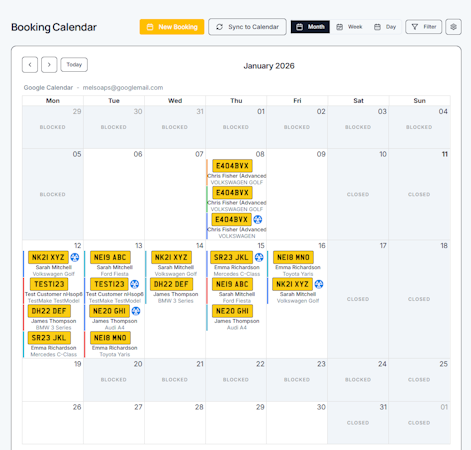Click Sync to Calendar button
The width and height of the screenshot is (471, 450).
point(247,27)
